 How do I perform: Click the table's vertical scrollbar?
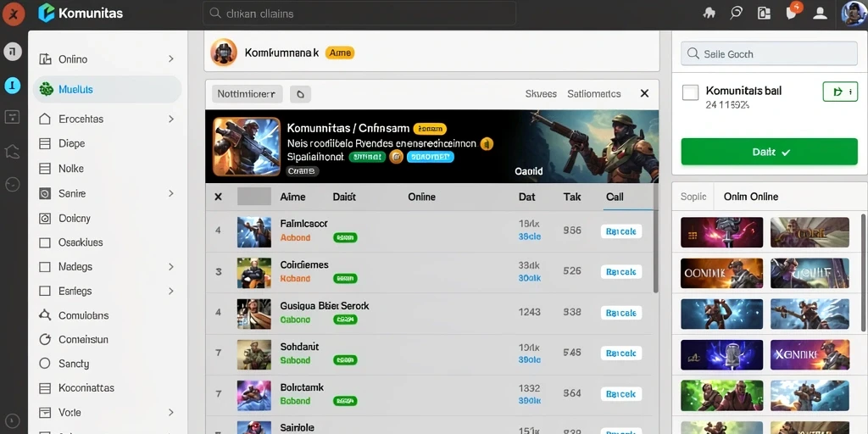[656, 238]
